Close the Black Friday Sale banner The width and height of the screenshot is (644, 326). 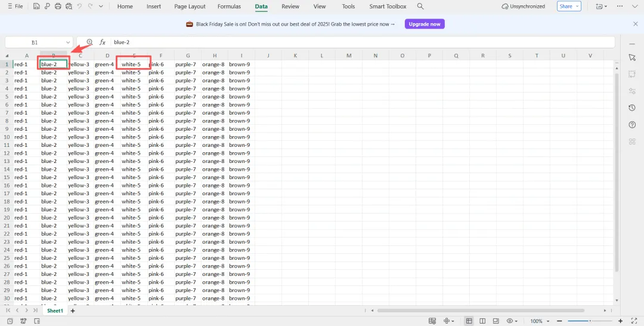pos(636,24)
